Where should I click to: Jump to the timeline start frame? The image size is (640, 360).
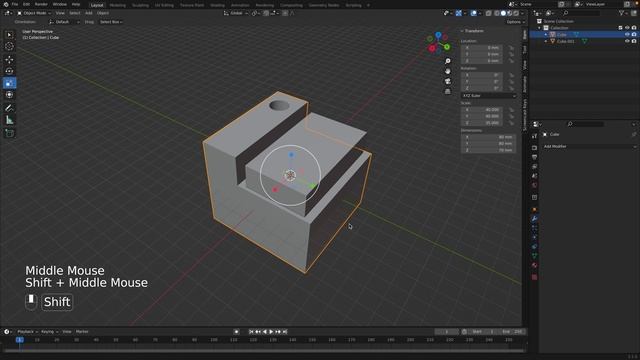point(251,332)
